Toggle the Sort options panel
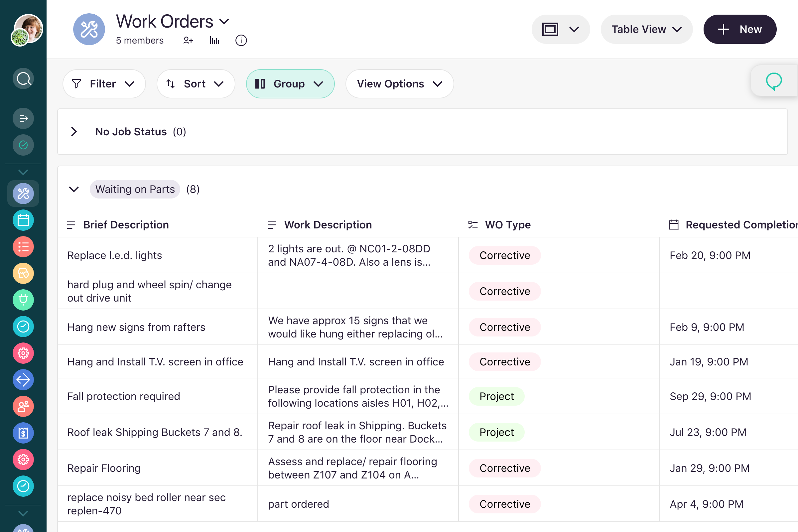798x532 pixels. (x=195, y=84)
